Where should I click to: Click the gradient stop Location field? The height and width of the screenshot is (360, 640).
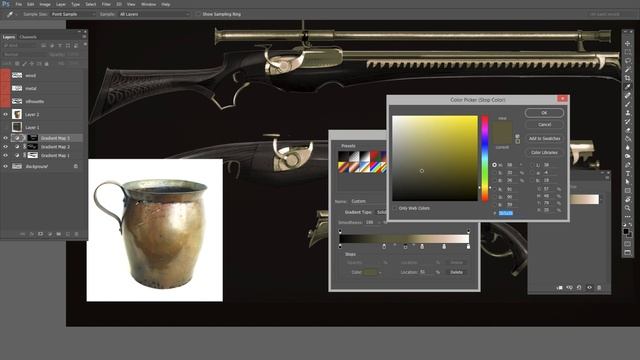pyautogui.click(x=426, y=272)
